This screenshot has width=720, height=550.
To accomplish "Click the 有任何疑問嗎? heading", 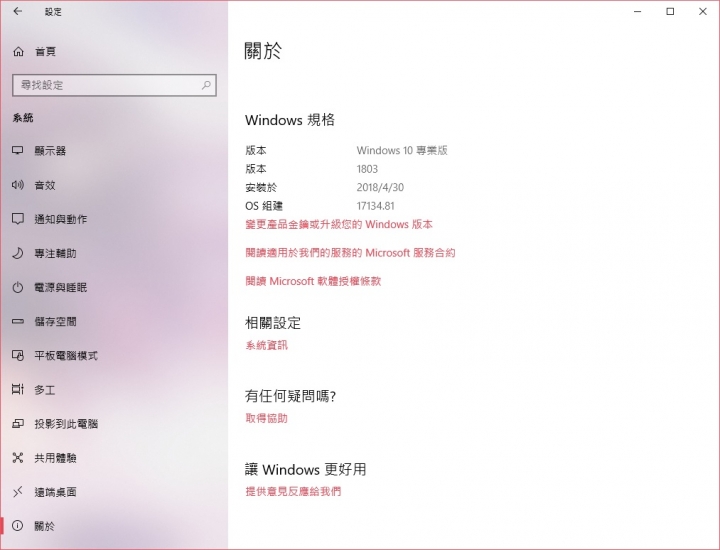I will (290, 396).
